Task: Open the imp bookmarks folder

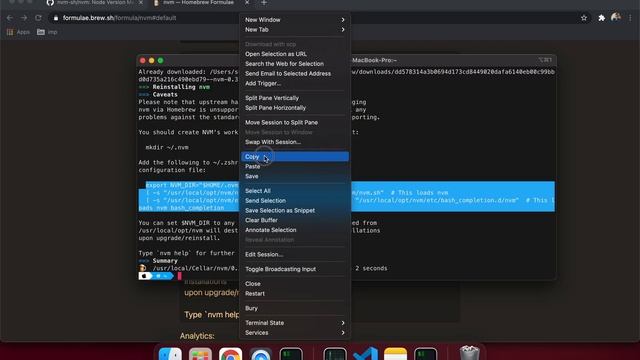Action: click(x=47, y=32)
